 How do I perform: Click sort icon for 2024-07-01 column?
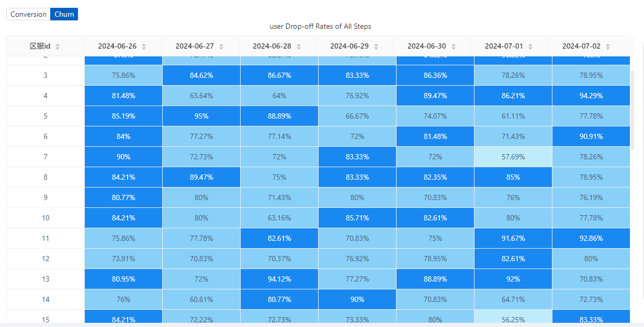530,46
